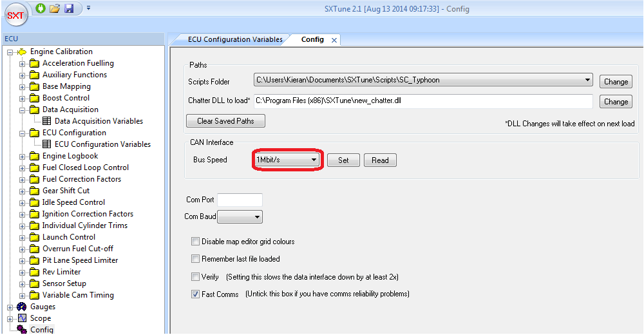644x335 pixels.
Task: Select the Scope waveform icon
Action: pyautogui.click(x=21, y=318)
